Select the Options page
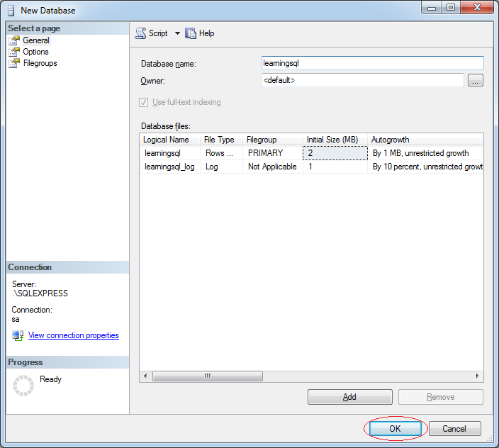Image resolution: width=499 pixels, height=448 pixels. (35, 52)
